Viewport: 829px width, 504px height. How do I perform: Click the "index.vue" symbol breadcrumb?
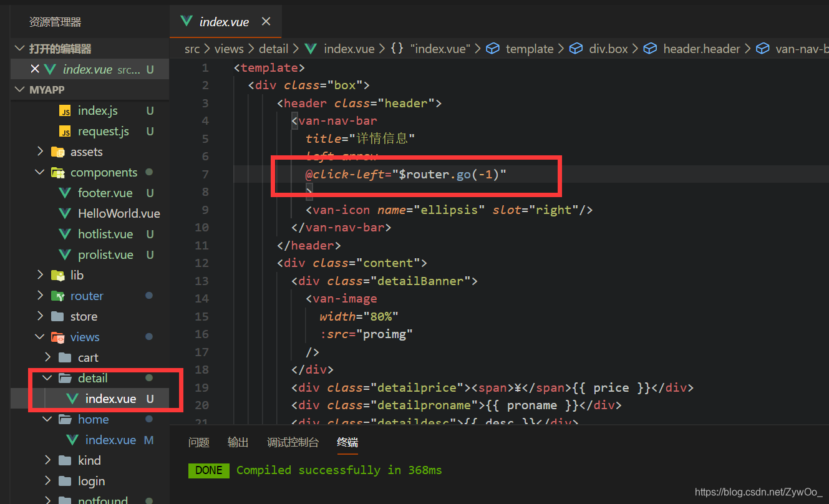tap(440, 49)
